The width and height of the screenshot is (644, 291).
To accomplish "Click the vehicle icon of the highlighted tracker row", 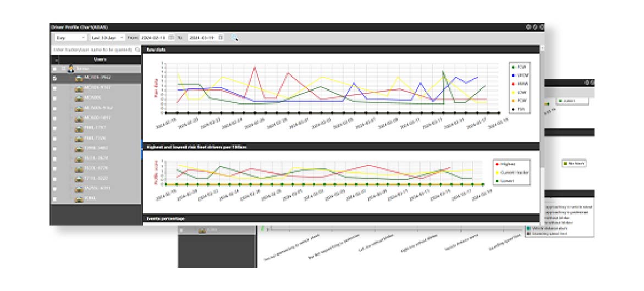I will click(x=79, y=79).
